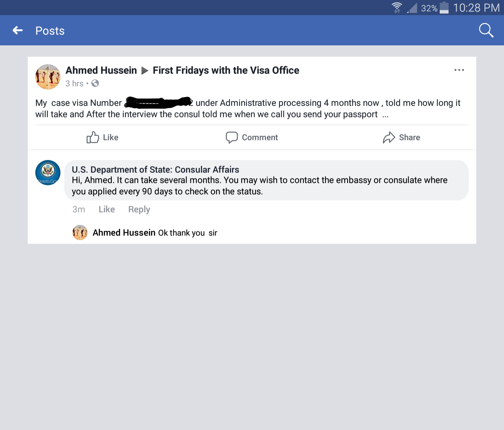504x430 pixels.
Task: Open the Consular Affairs seal profile picture
Action: (x=48, y=173)
